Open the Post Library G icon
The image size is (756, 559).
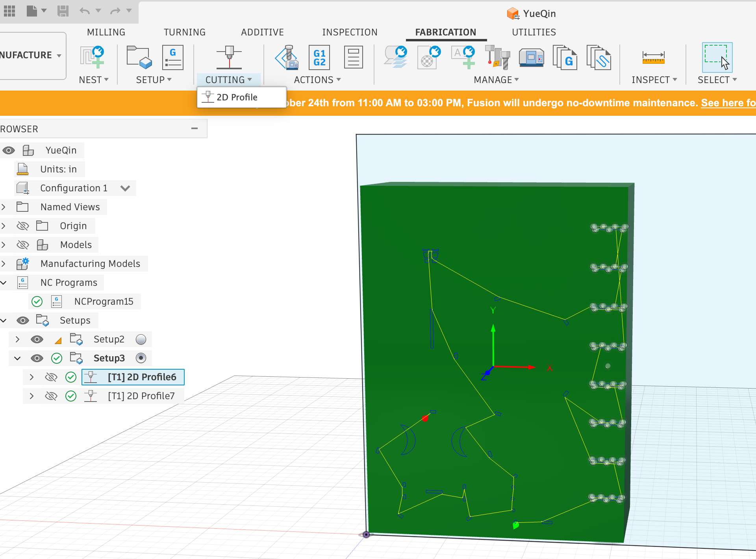[x=565, y=57]
